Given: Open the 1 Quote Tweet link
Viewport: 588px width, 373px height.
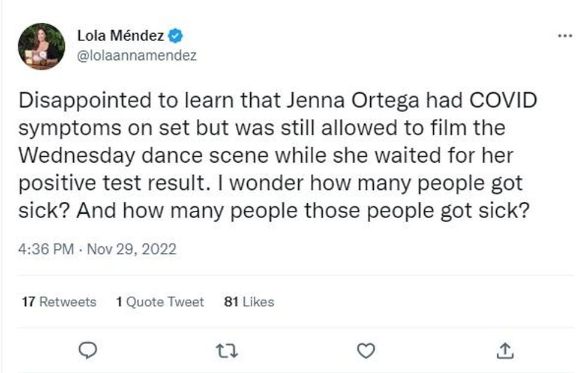Looking at the screenshot, I should point(160,302).
